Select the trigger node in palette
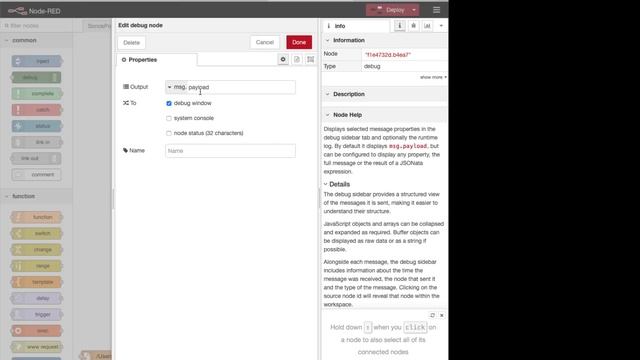Image resolution: width=640 pixels, height=360 pixels. coord(37,315)
